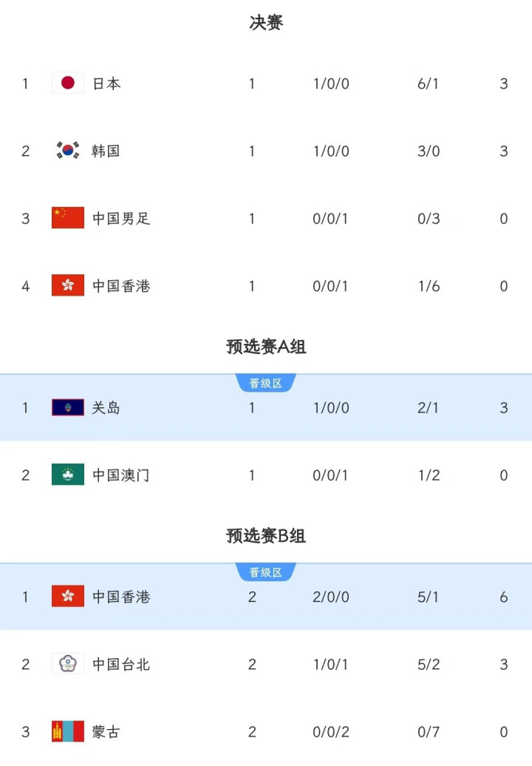Click the Guam flag icon

[68, 407]
